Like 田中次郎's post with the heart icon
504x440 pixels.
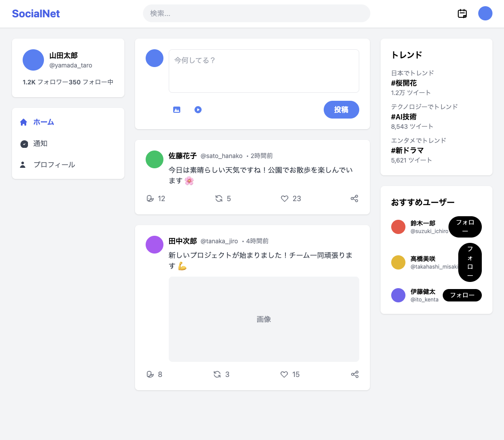click(284, 374)
